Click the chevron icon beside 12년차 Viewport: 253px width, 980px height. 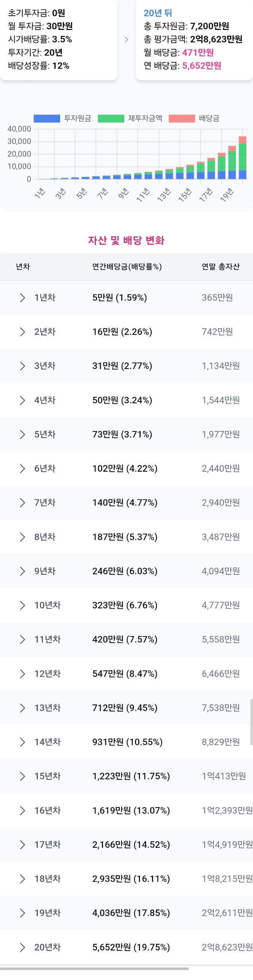[x=22, y=674]
